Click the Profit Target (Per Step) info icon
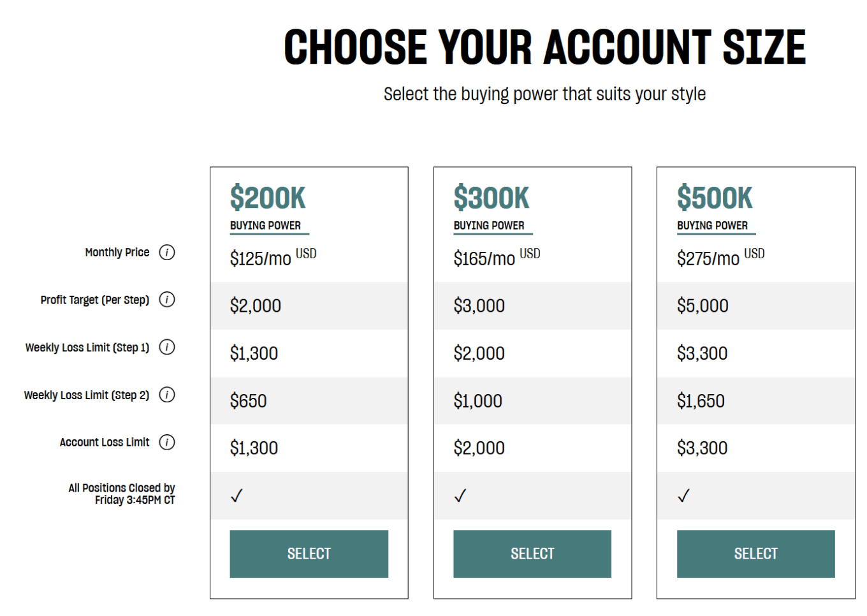 [167, 300]
